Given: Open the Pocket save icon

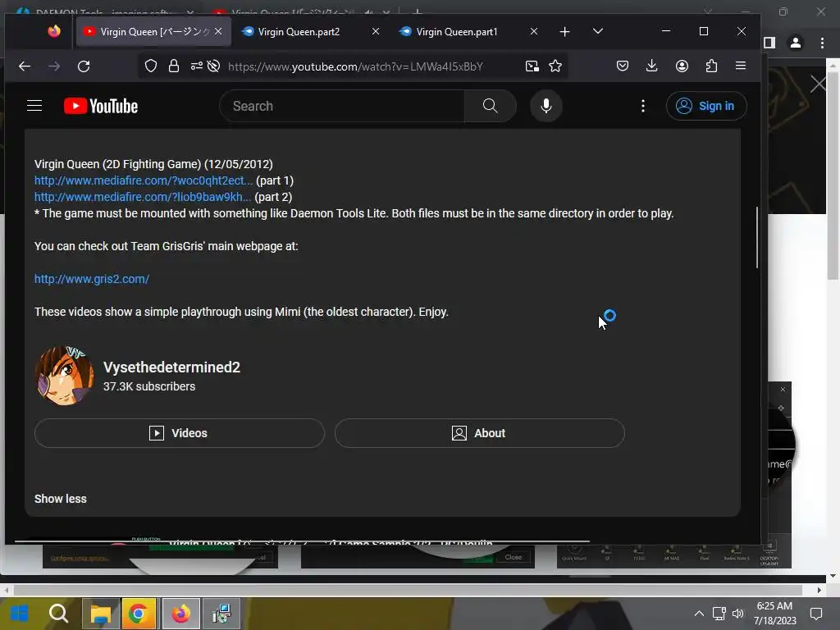Looking at the screenshot, I should pyautogui.click(x=623, y=66).
